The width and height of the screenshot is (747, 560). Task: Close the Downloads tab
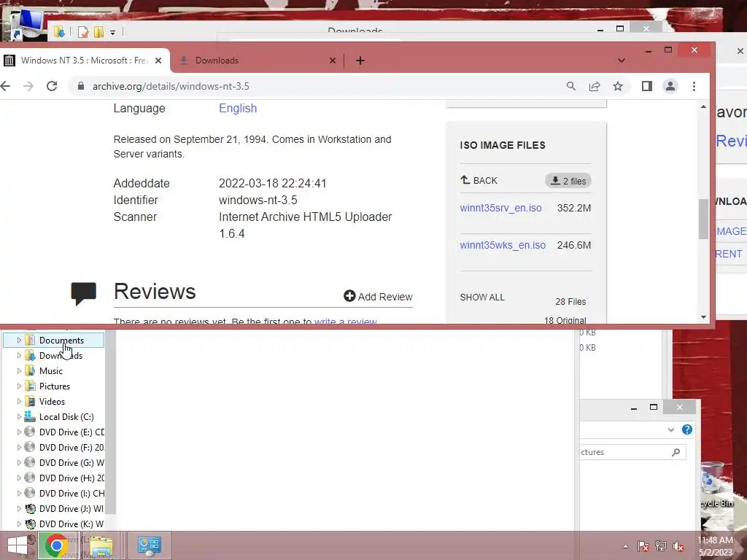point(333,61)
